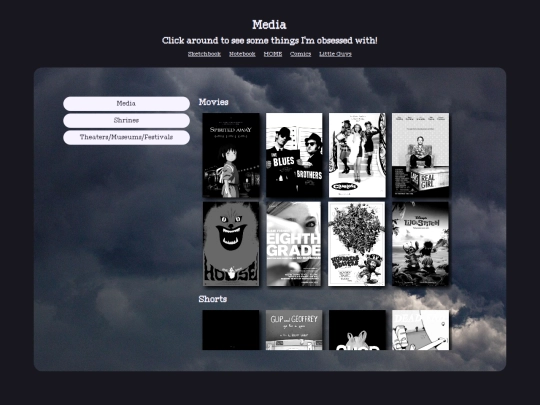Open the Theaters/Museums/Festivals section
This screenshot has width=540, height=405.
click(x=126, y=137)
